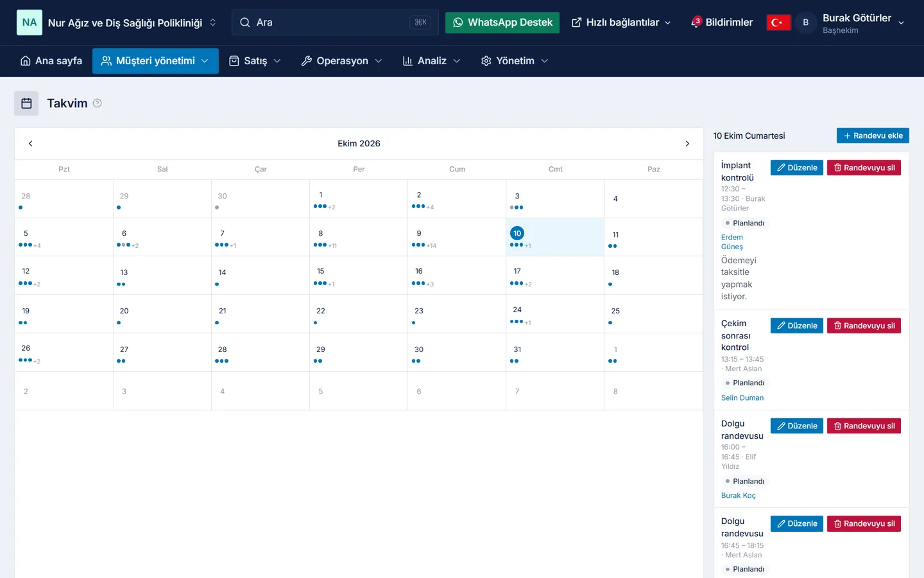Image resolution: width=924 pixels, height=578 pixels.
Task: Select October 26 in the calendar
Action: coord(64,353)
